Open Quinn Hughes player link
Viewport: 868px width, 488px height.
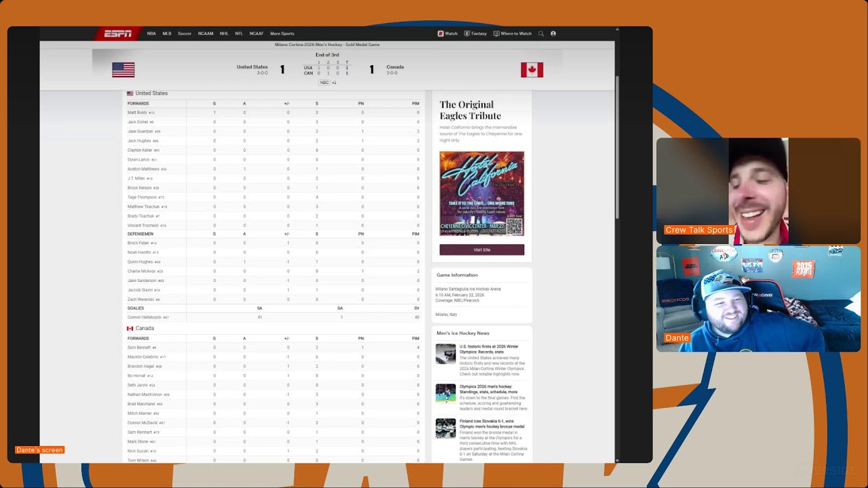pyautogui.click(x=140, y=262)
